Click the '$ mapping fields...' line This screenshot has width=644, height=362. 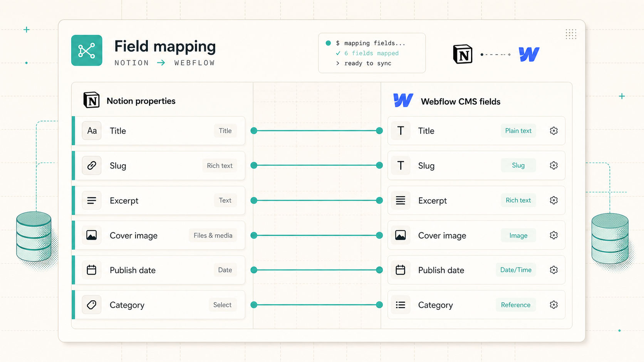[371, 43]
